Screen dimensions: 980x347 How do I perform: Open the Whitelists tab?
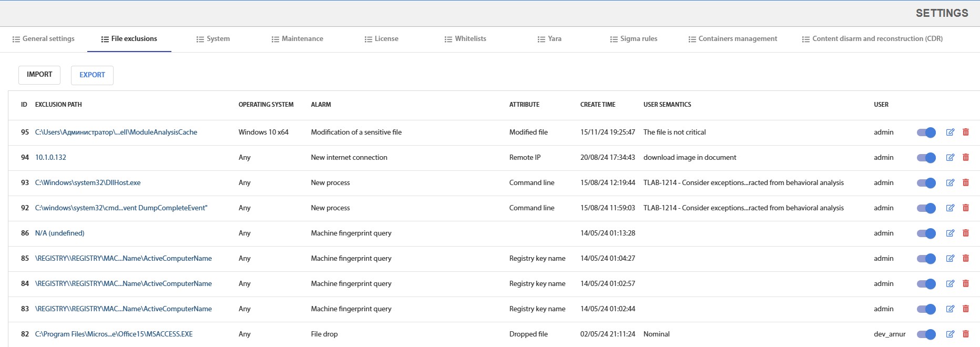click(x=465, y=39)
